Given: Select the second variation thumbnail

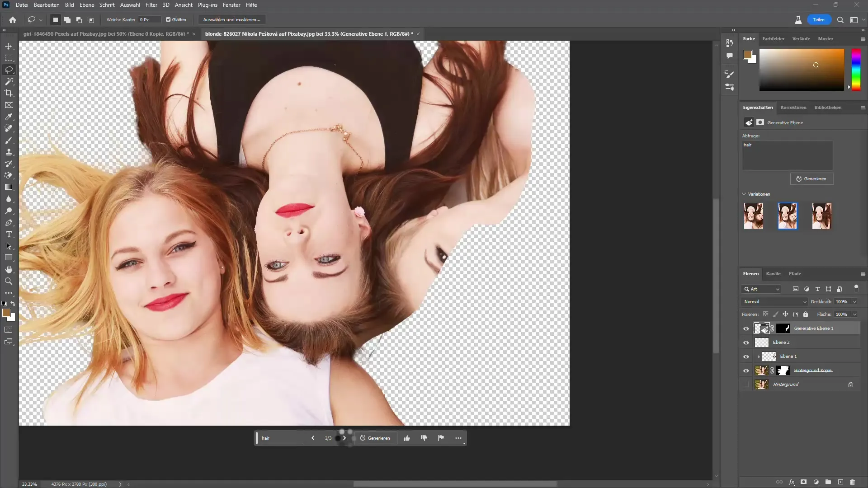Looking at the screenshot, I should [x=788, y=216].
